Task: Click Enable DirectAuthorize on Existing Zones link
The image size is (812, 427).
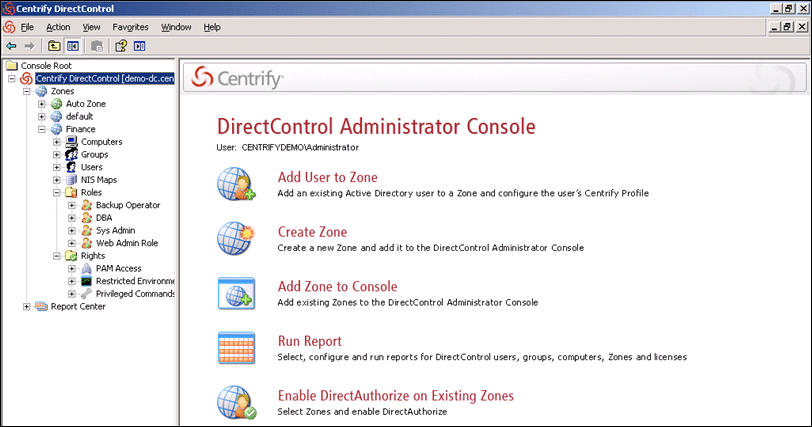Action: [396, 395]
